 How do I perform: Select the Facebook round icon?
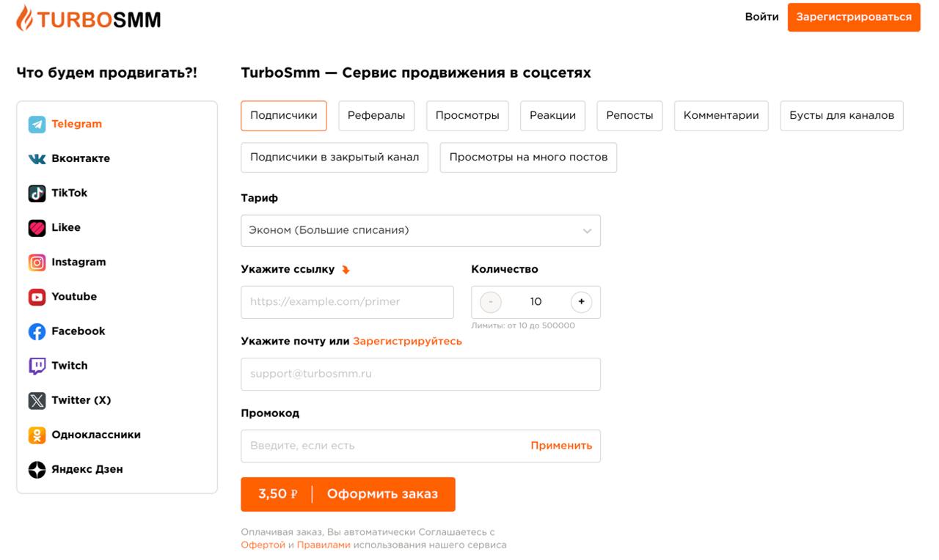pos(37,331)
